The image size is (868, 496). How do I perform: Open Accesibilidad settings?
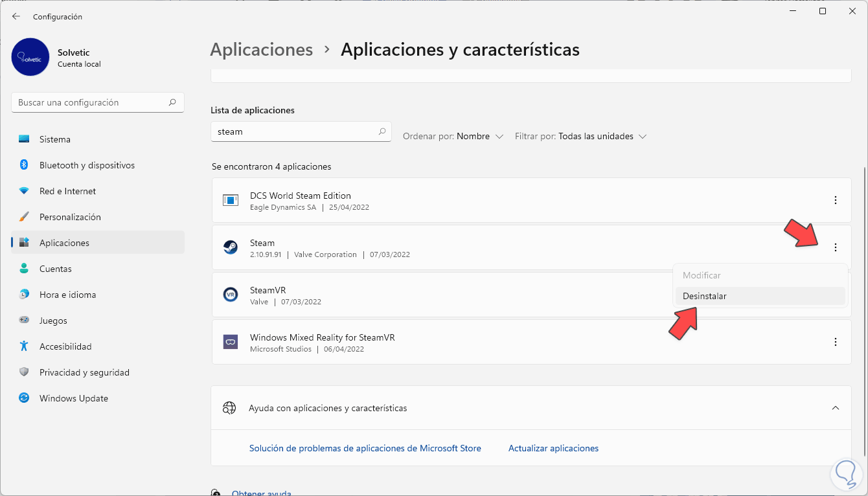[x=98, y=346]
